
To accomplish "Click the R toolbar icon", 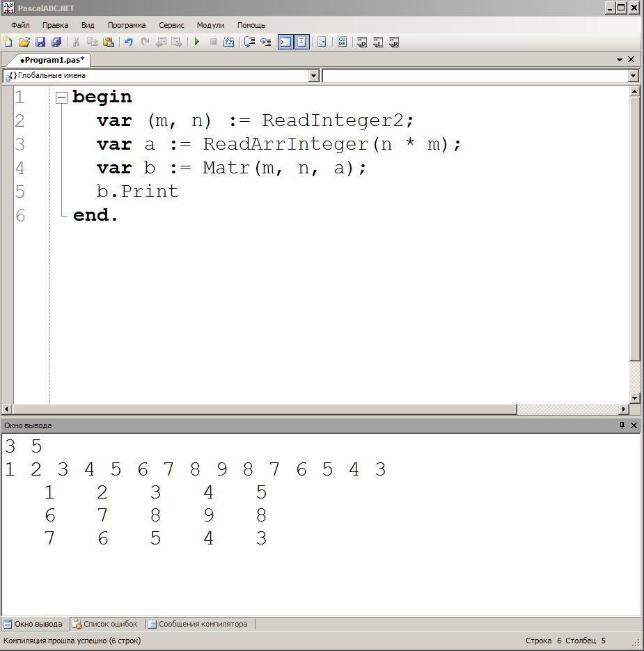I will [x=394, y=42].
